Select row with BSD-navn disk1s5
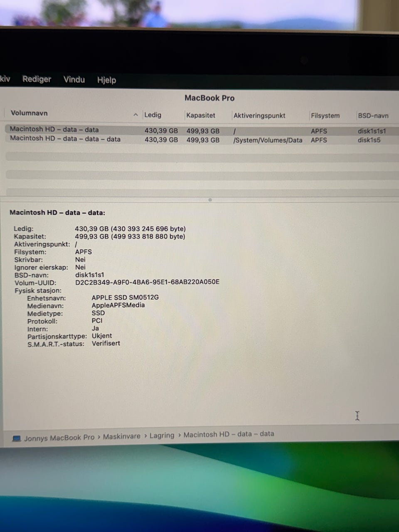Screen dimensions: 399x532 202,140
